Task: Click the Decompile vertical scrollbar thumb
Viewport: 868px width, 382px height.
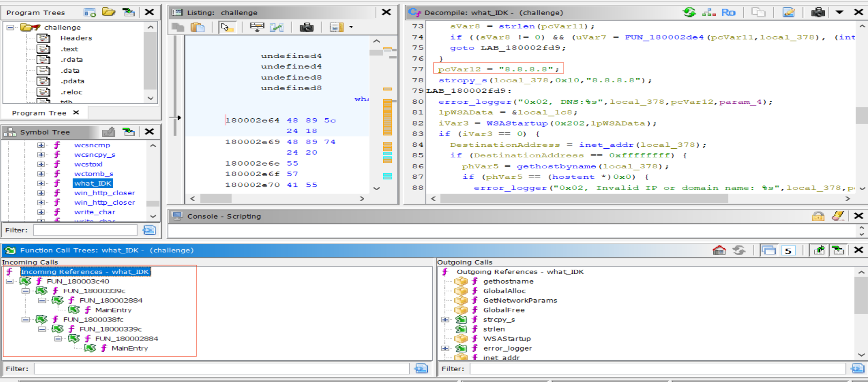Action: click(862, 116)
